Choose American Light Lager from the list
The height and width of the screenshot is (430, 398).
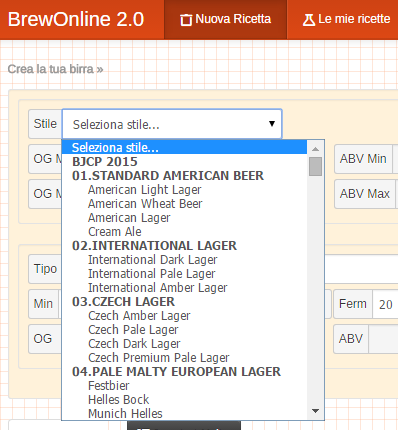coord(144,190)
